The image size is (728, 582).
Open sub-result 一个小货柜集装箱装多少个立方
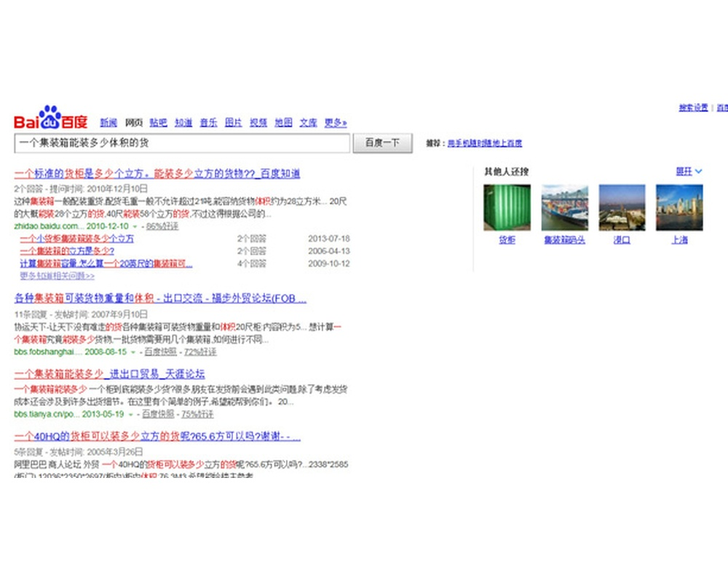[76, 239]
